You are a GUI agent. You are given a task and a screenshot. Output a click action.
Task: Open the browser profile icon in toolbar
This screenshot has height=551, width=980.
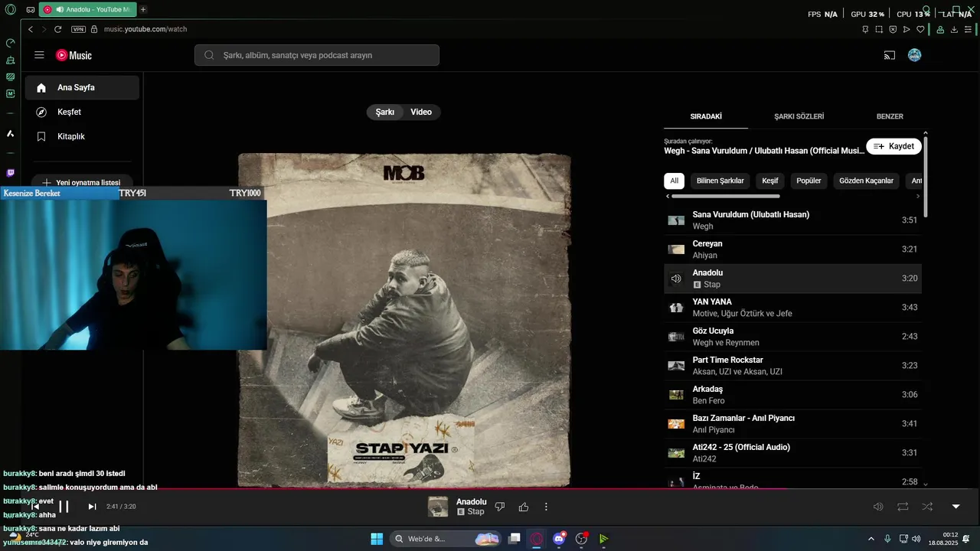tap(940, 29)
